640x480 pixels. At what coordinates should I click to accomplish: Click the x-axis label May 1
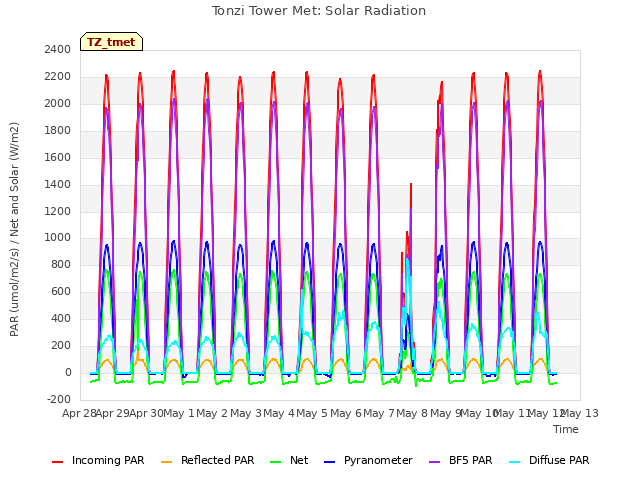(179, 413)
